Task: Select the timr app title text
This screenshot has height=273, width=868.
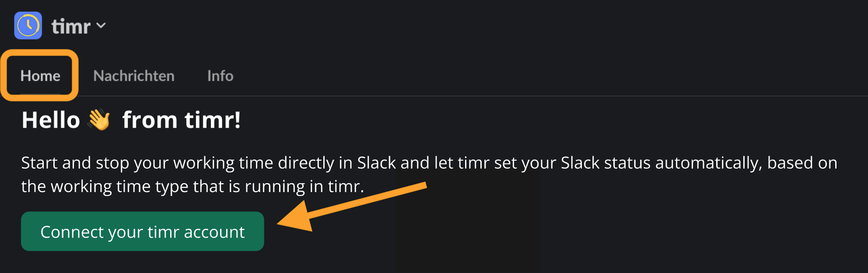Action: 71,27
